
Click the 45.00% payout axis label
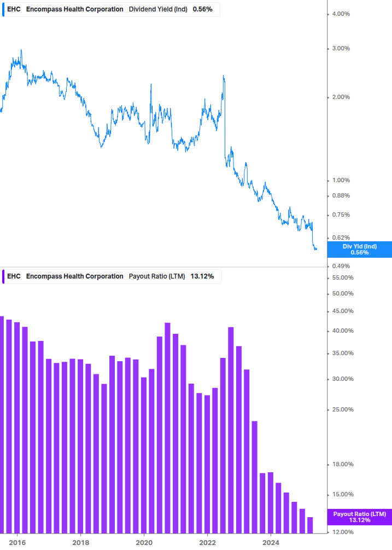(x=343, y=311)
